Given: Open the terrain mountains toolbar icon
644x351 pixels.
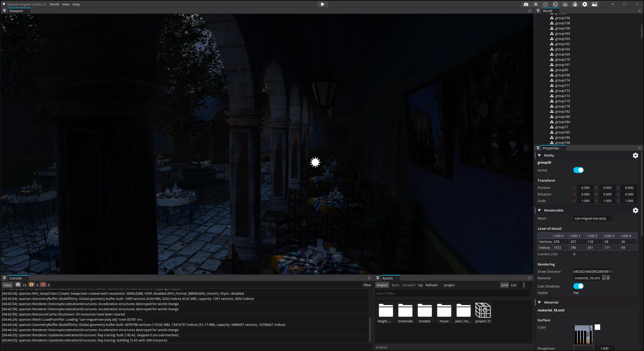Looking at the screenshot, I should 546,4.
